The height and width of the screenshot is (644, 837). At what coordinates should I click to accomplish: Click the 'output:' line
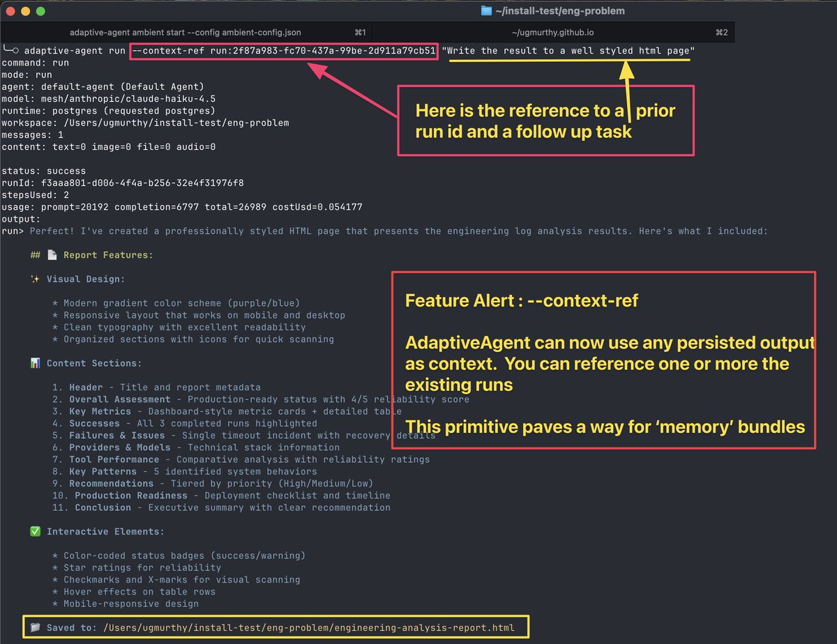(x=21, y=219)
